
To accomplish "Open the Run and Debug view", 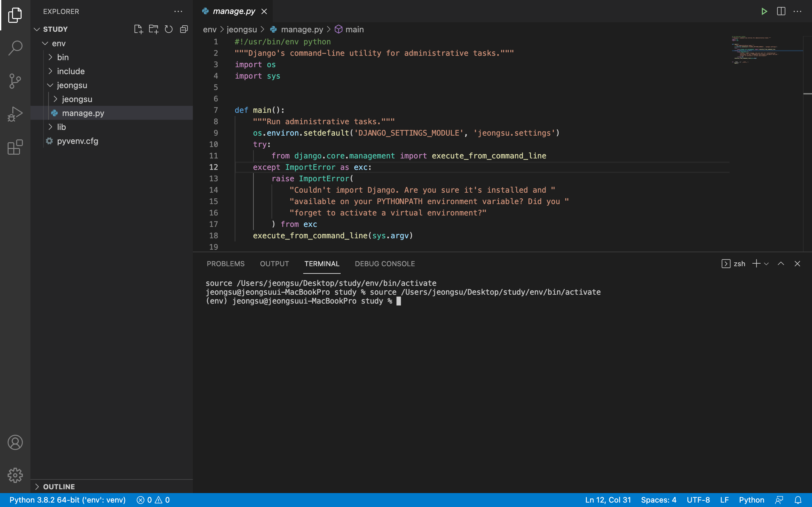I will click(15, 114).
